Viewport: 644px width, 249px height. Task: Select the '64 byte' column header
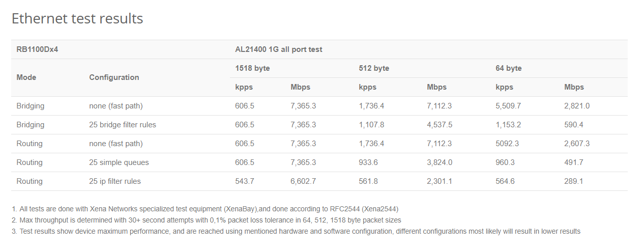[x=509, y=68]
